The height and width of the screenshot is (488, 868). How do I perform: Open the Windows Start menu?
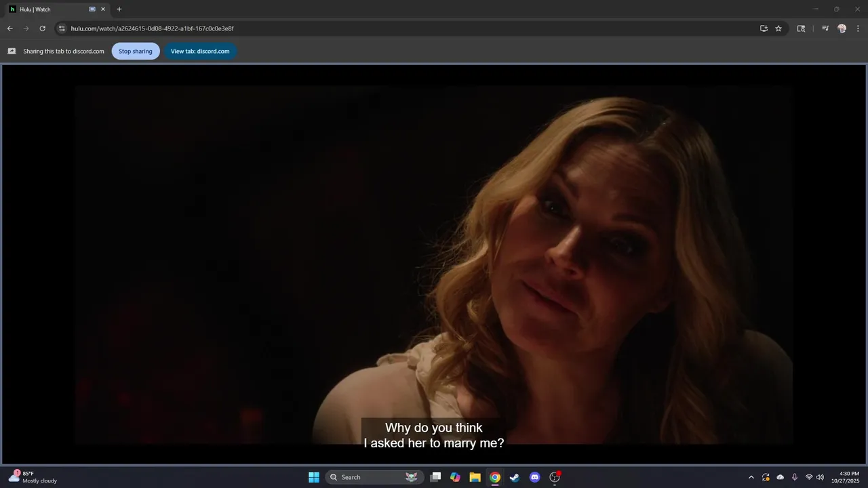point(314,477)
